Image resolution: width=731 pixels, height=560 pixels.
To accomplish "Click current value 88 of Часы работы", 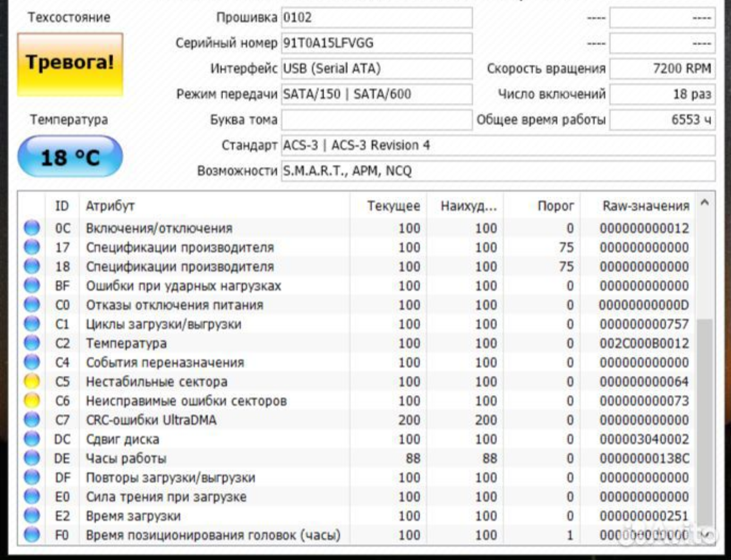I will point(413,458).
